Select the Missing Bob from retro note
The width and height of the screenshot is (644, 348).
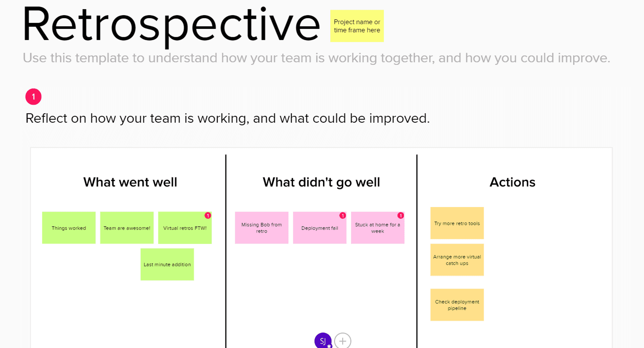(x=262, y=228)
